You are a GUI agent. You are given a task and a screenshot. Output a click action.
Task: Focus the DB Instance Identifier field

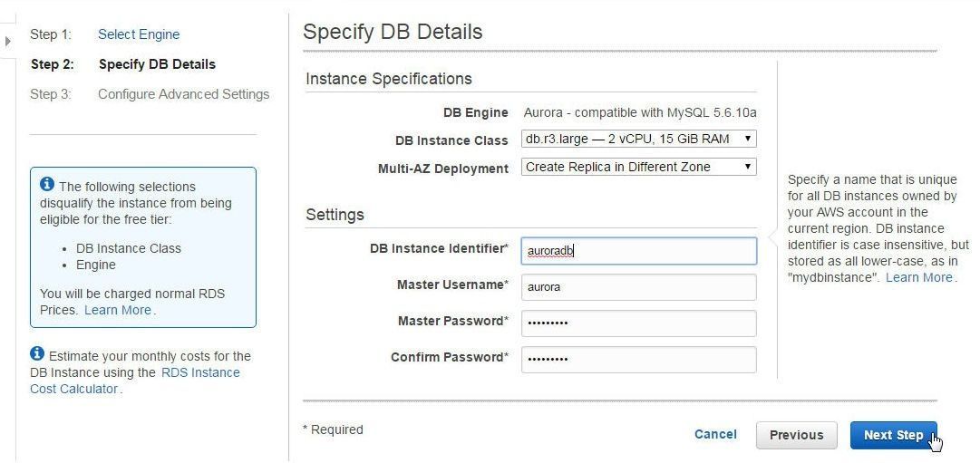(x=639, y=251)
